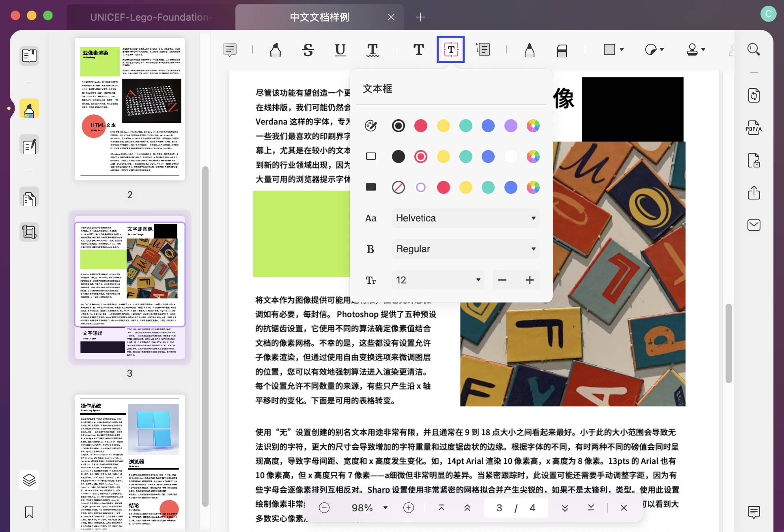This screenshot has height=532, width=784.
Task: Pick the pencil drawing tool
Action: (x=529, y=49)
